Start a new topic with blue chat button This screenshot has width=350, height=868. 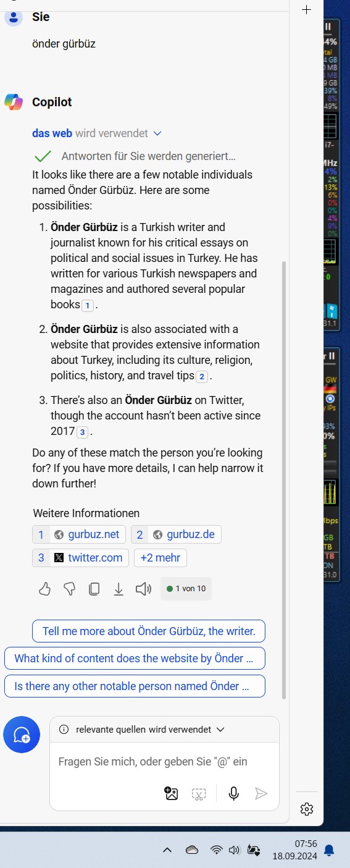[22, 735]
